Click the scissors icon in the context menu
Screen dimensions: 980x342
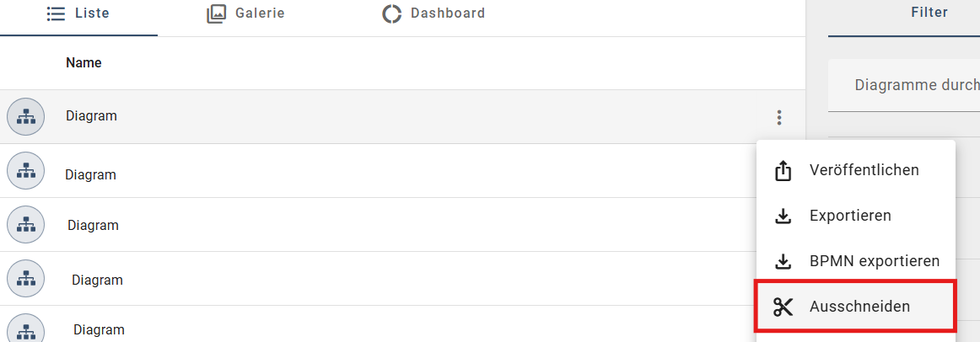(x=783, y=307)
